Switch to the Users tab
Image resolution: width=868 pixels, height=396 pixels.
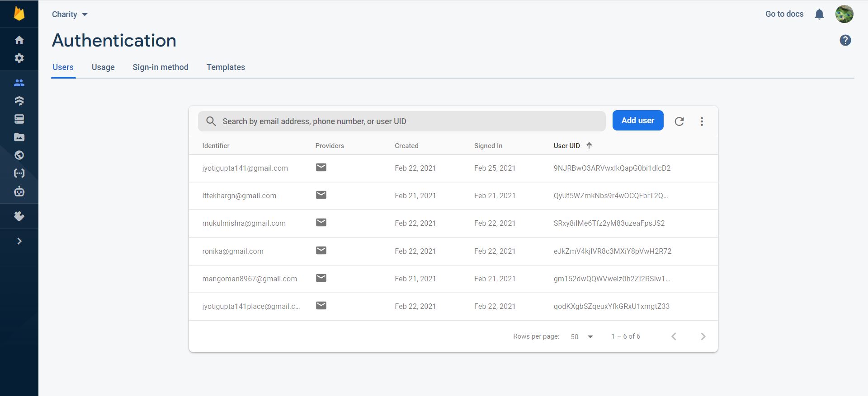click(63, 67)
